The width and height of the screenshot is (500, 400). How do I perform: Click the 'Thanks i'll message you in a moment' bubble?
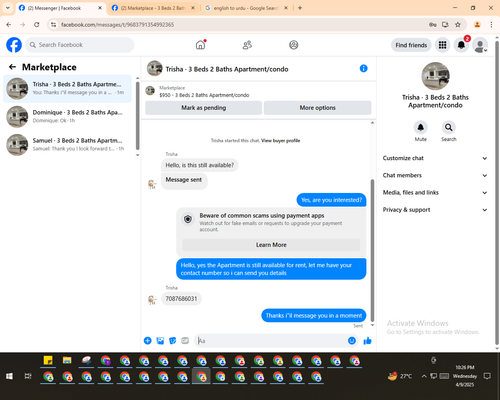tap(314, 315)
